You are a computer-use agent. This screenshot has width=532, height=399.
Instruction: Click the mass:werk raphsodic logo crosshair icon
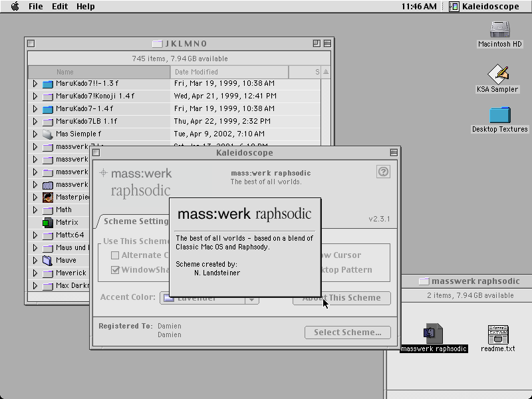pyautogui.click(x=103, y=173)
